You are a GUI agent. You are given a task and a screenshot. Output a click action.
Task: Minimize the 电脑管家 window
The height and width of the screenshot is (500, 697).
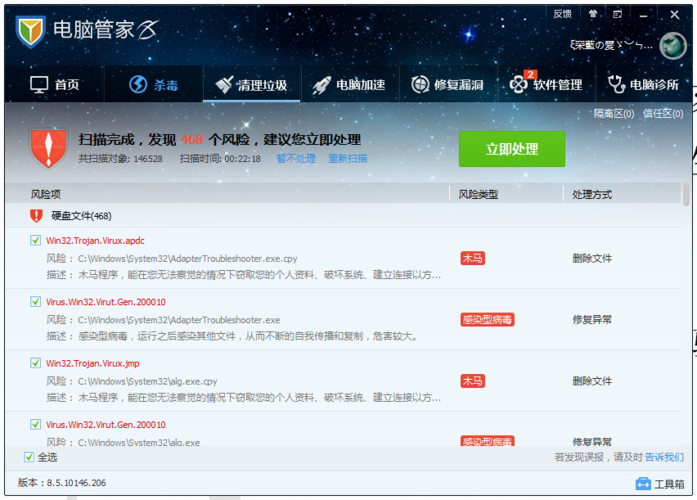pyautogui.click(x=643, y=16)
